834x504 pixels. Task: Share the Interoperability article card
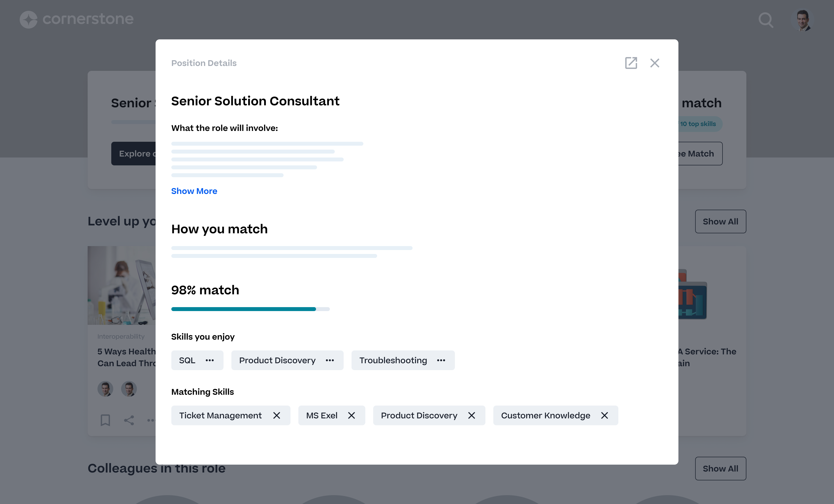129,420
